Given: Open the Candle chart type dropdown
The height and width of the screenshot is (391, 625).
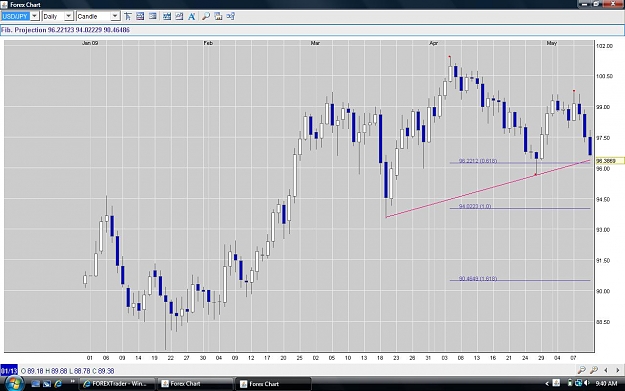Looking at the screenshot, I should [115, 16].
